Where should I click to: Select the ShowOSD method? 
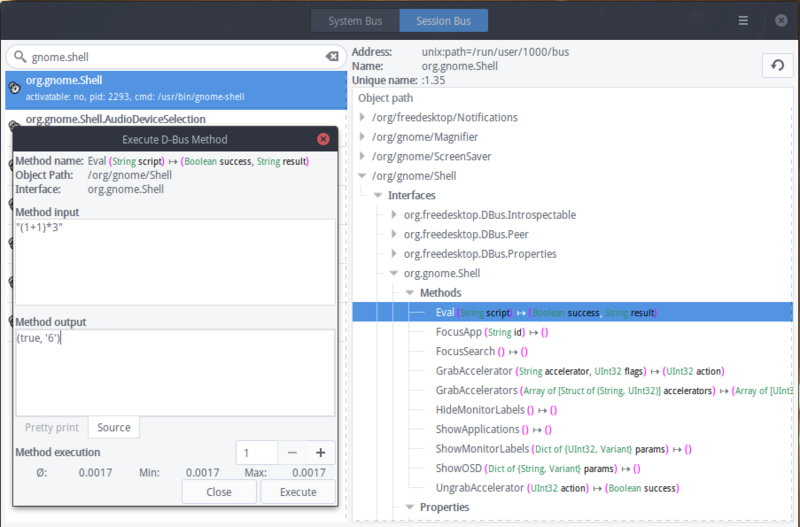[x=538, y=468]
